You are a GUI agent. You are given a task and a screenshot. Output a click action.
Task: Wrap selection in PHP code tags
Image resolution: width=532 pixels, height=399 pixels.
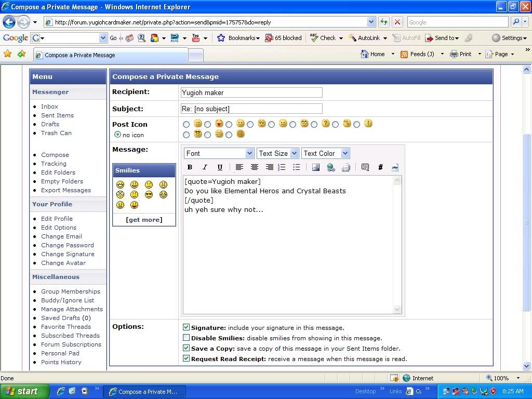coord(395,167)
